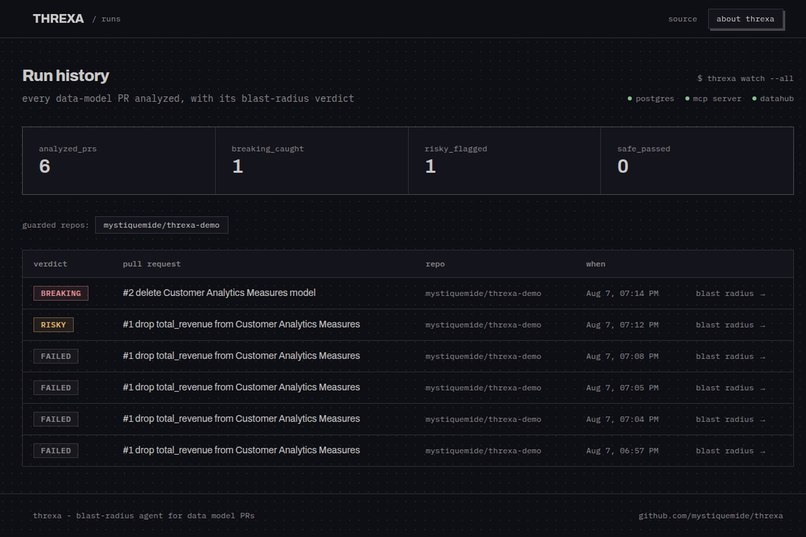Viewport: 806px width, 537px height.
Task: Open blast radius for 07:08 PM run
Action: (x=730, y=356)
